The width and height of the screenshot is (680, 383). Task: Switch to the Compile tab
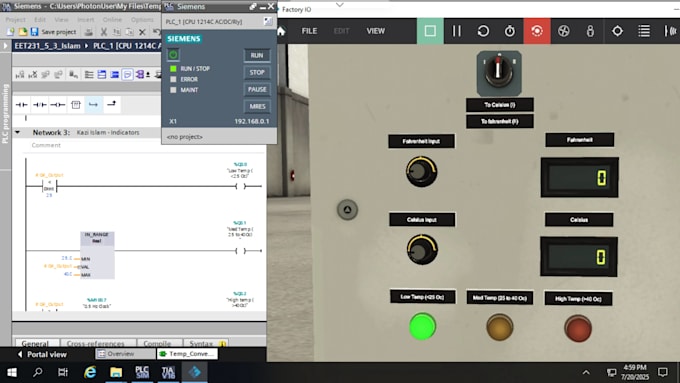157,343
